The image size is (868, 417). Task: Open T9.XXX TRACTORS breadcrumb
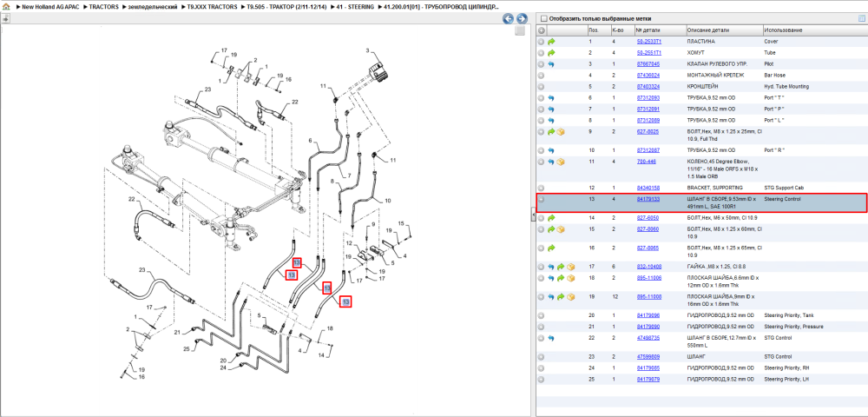coord(213,7)
